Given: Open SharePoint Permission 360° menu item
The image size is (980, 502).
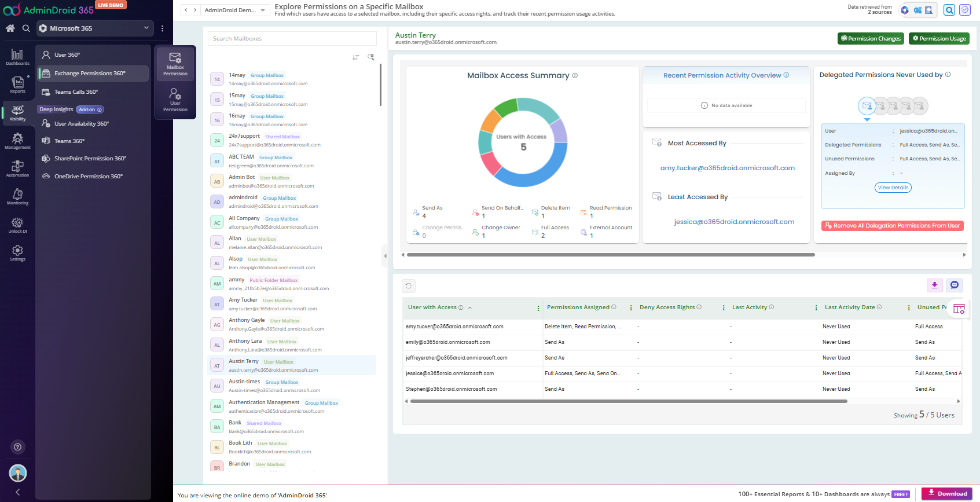Looking at the screenshot, I should (x=90, y=159).
